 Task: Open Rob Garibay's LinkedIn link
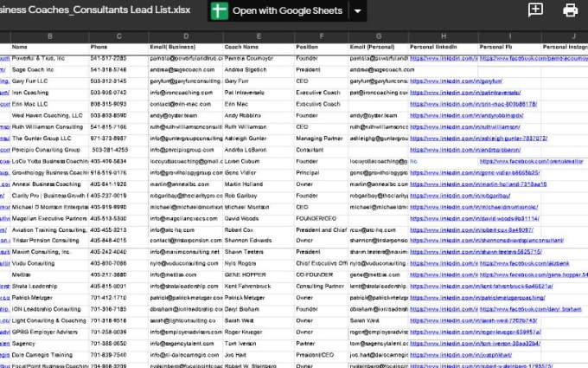coord(460,196)
